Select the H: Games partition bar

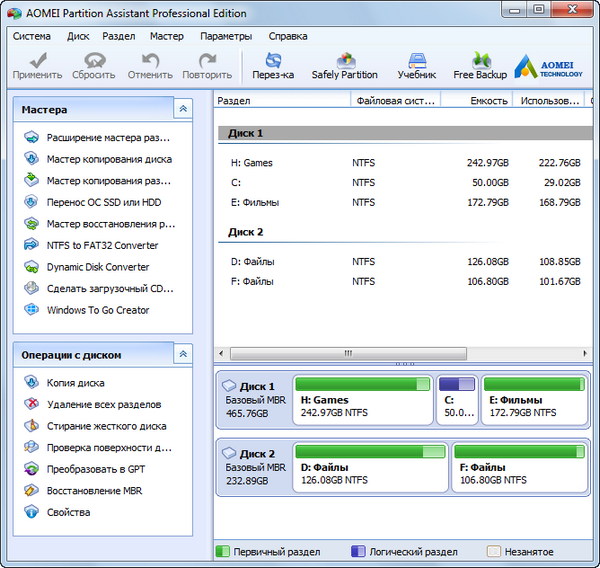coord(362,400)
